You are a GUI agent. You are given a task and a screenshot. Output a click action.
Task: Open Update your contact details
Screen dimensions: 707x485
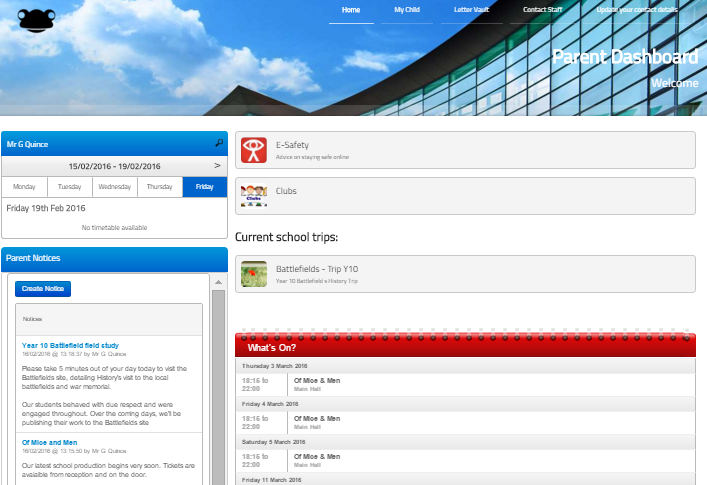click(x=637, y=10)
